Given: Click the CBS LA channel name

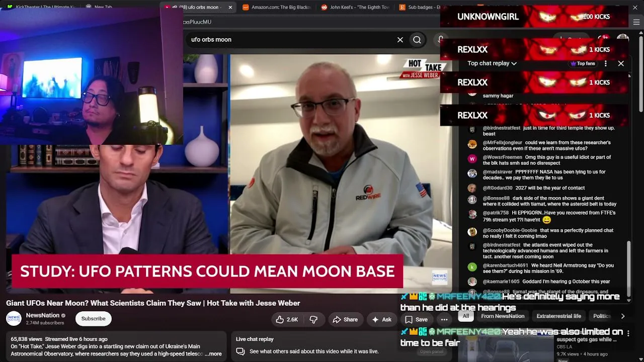Looking at the screenshot, I should click(564, 347).
